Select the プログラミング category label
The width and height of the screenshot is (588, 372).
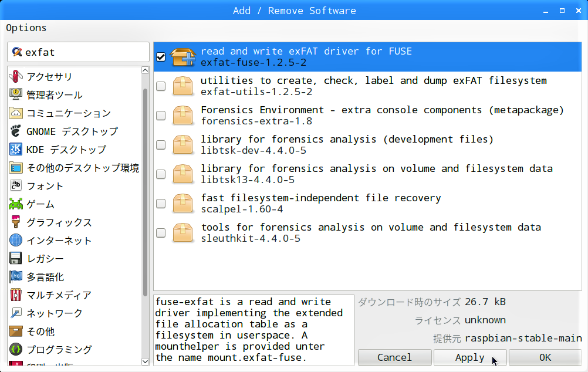(59, 350)
